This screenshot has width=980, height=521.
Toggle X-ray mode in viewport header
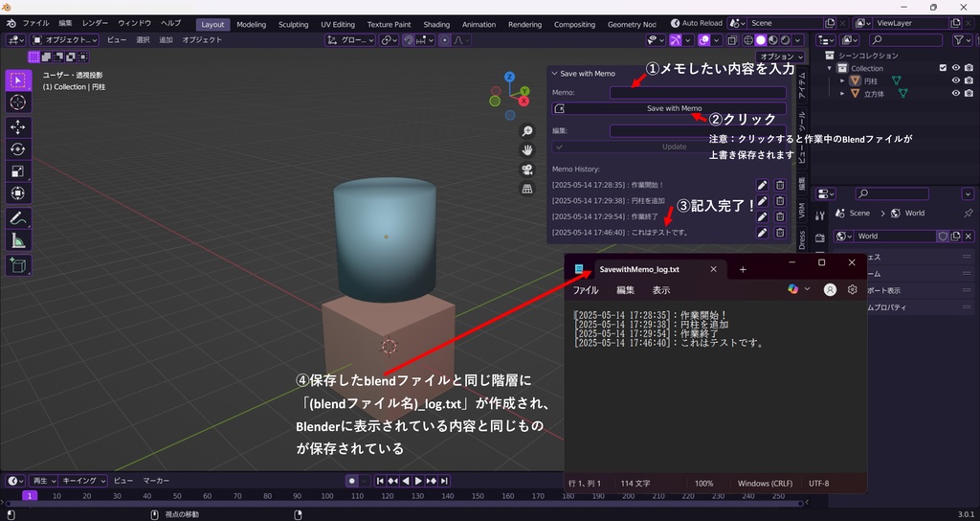pos(732,40)
